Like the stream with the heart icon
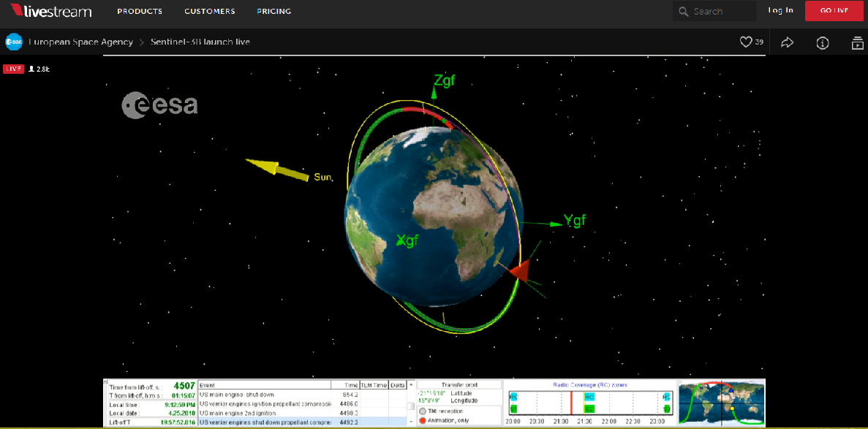Viewport: 868px width, 429px height. point(745,42)
